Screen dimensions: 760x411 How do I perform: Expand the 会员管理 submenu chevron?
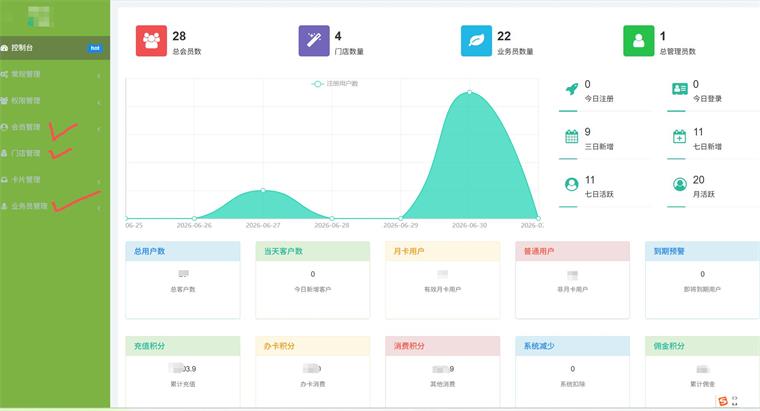coord(99,128)
